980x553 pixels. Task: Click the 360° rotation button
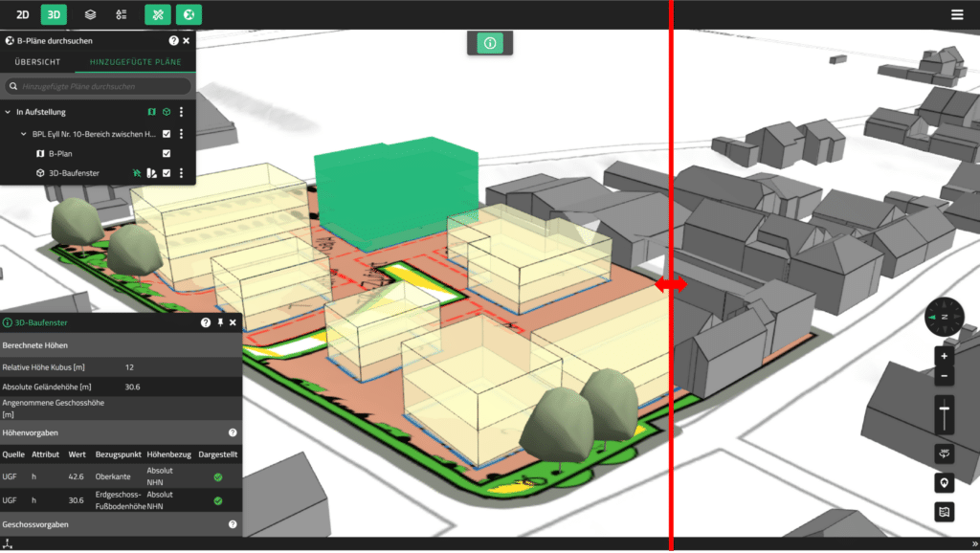[944, 453]
